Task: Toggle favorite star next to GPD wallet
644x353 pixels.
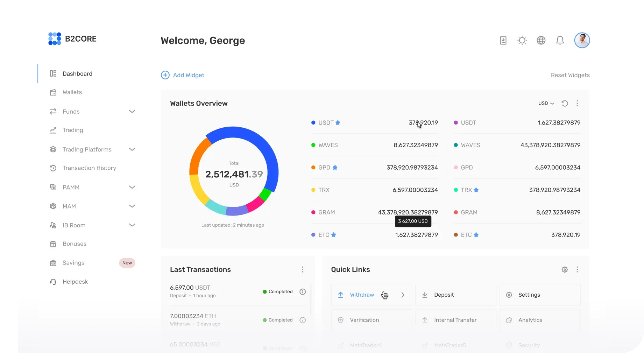Action: click(x=335, y=168)
